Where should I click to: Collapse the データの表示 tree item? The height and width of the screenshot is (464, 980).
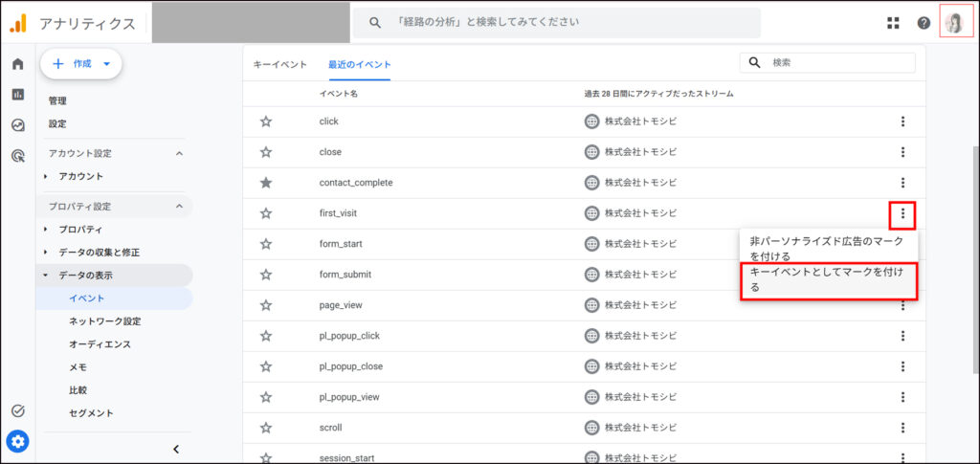[46, 276]
